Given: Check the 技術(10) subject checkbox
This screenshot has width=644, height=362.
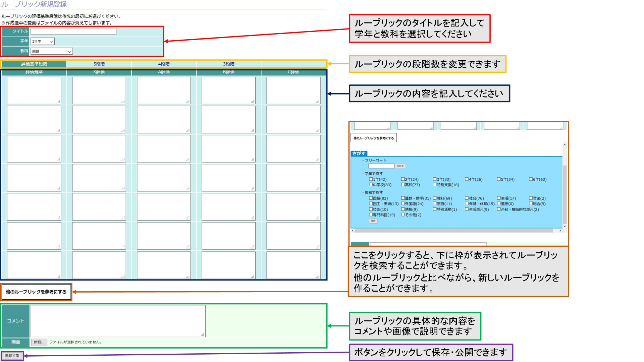Looking at the screenshot, I should click(x=371, y=209).
